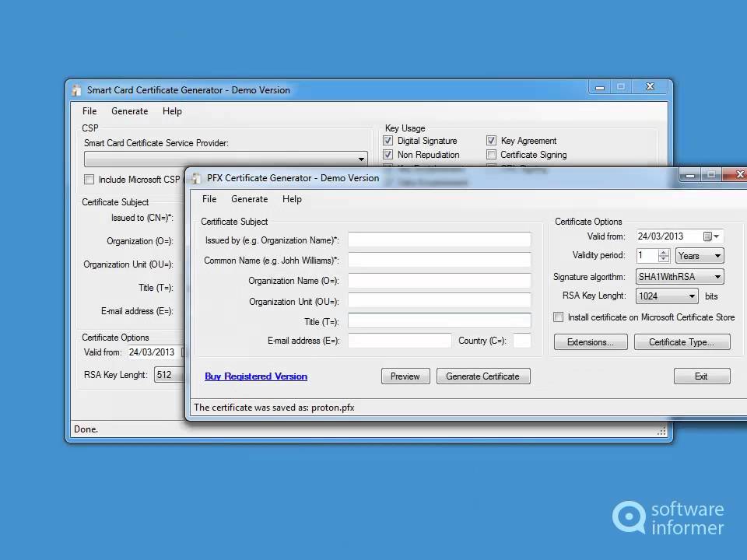Open Help menu in PFX Certificate Generator
The height and width of the screenshot is (560, 747).
pos(292,199)
